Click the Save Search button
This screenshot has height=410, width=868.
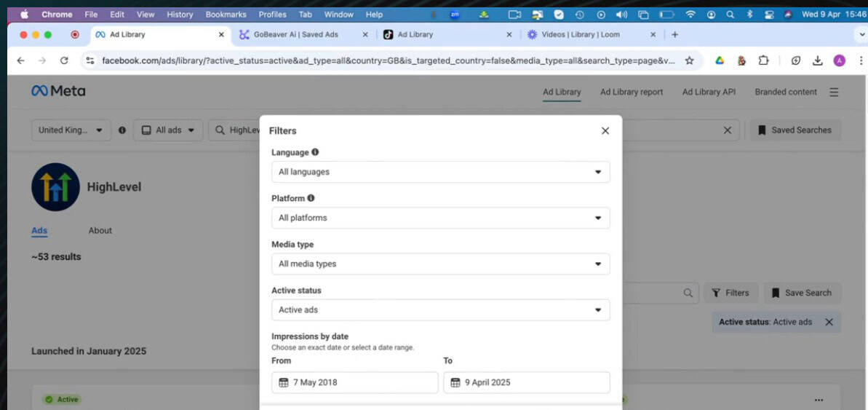[x=802, y=293]
